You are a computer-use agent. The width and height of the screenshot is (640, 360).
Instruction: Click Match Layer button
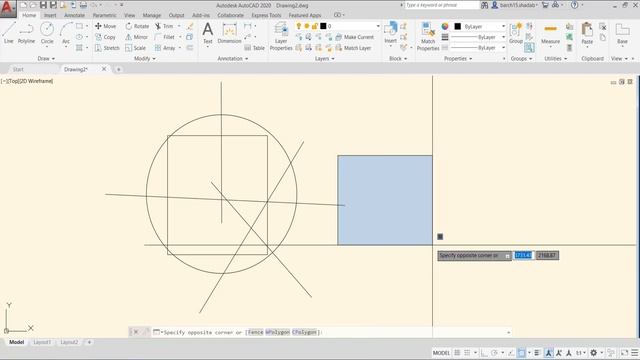(x=353, y=48)
